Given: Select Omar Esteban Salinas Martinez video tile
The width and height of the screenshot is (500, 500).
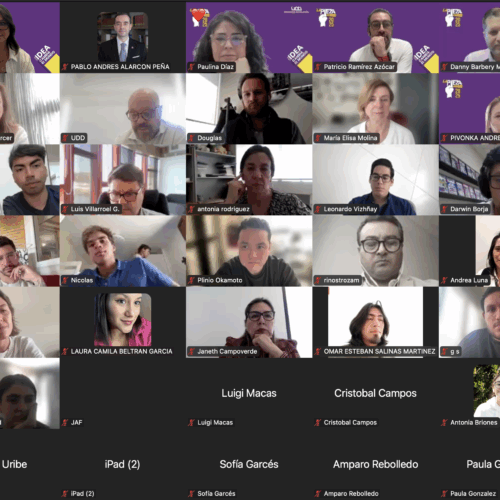Looking at the screenshot, I should point(376,322).
